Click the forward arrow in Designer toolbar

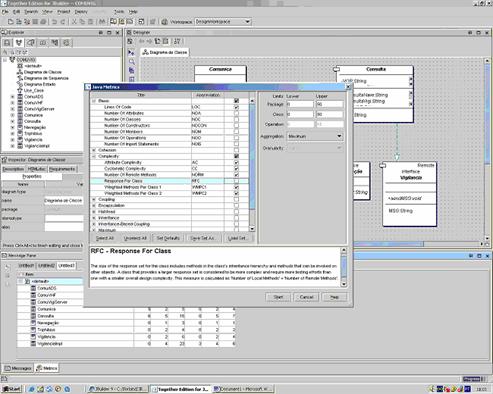click(149, 41)
